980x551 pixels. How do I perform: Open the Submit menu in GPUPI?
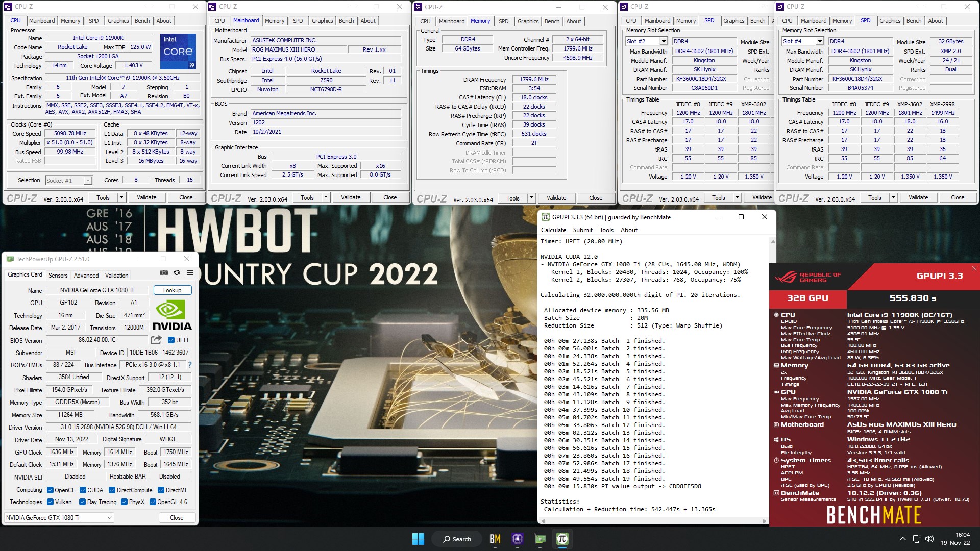pyautogui.click(x=583, y=230)
